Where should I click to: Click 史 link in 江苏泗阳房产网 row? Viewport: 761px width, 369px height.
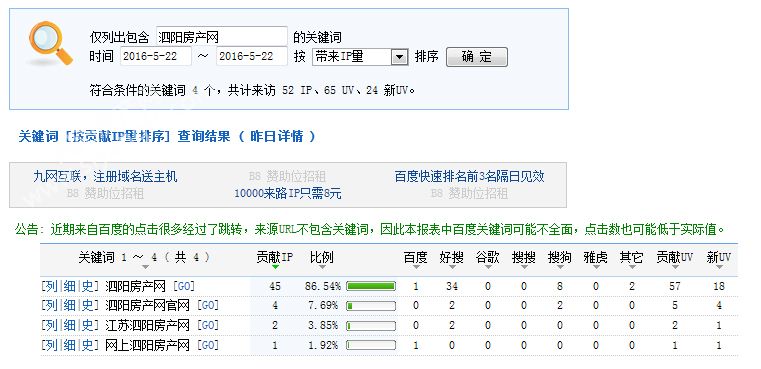(x=88, y=325)
